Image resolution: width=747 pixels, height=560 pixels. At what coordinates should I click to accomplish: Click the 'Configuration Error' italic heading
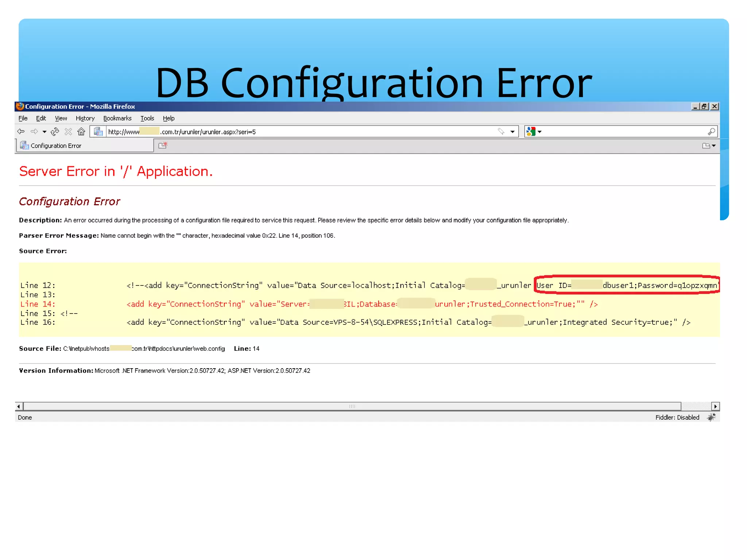[x=69, y=201]
